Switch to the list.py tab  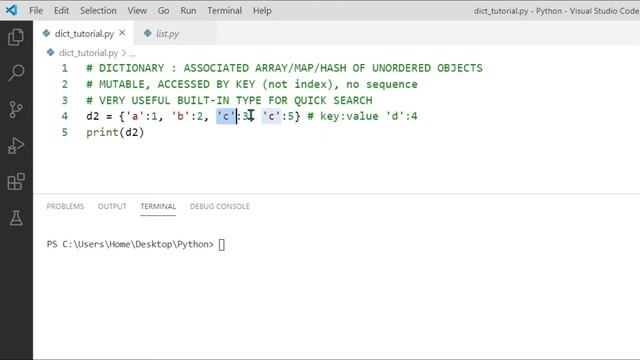pos(167,34)
